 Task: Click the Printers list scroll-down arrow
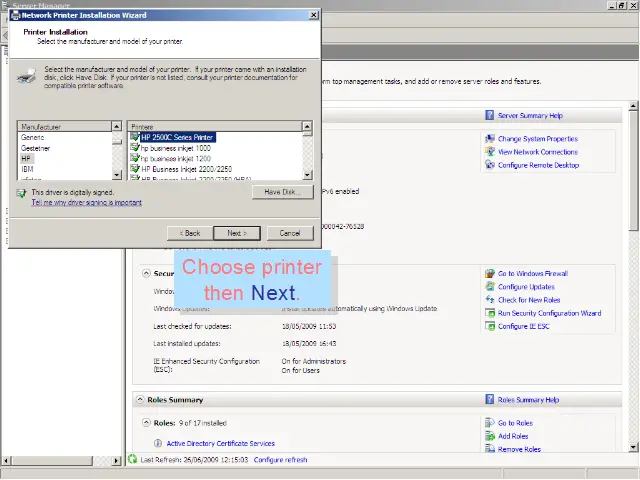point(308,175)
